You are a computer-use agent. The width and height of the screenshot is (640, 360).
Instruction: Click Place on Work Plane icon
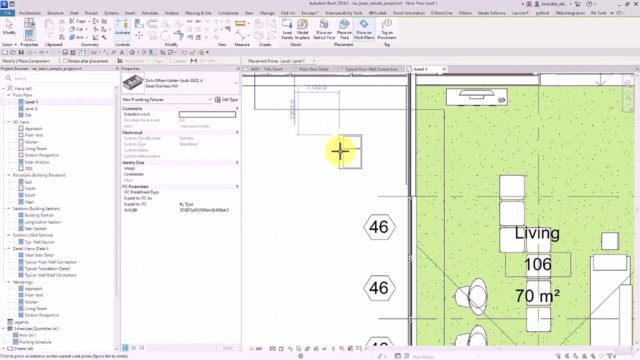pyautogui.click(x=364, y=29)
